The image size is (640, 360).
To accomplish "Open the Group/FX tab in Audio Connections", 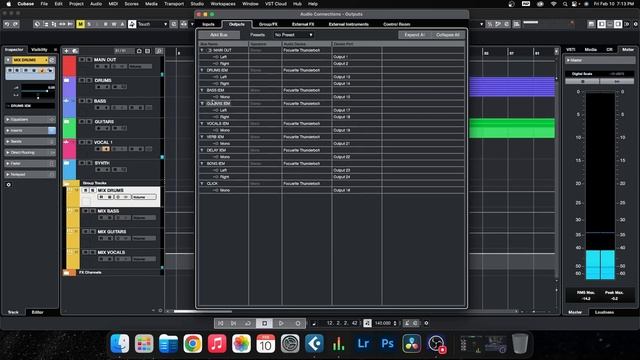I will pos(268,24).
